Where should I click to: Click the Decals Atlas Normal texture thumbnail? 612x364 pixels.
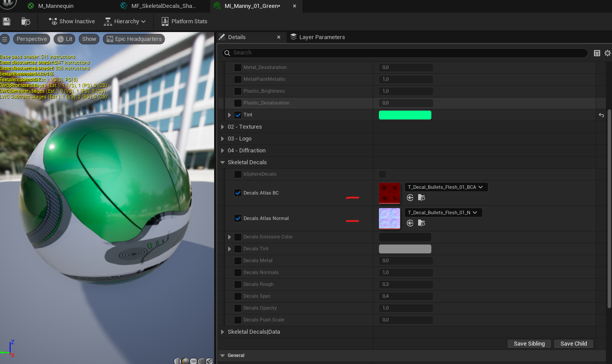390,219
